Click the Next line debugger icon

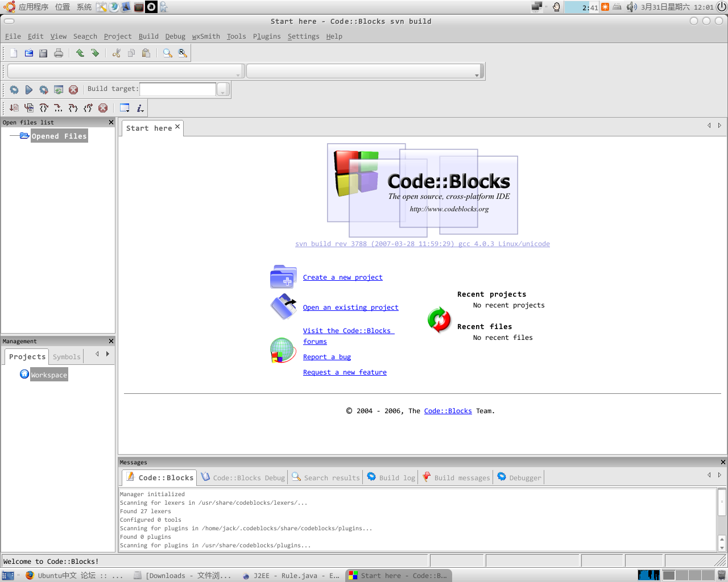click(44, 108)
